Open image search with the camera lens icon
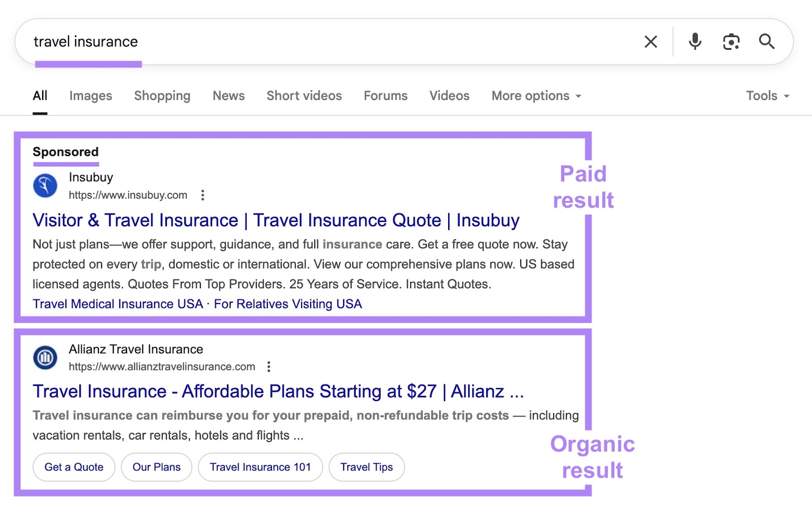812x507 pixels. [x=731, y=42]
